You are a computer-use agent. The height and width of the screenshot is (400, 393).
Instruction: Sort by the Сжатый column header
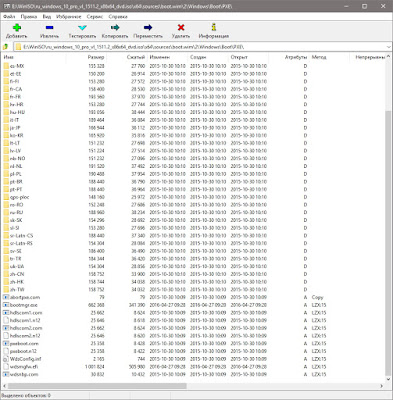click(127, 57)
